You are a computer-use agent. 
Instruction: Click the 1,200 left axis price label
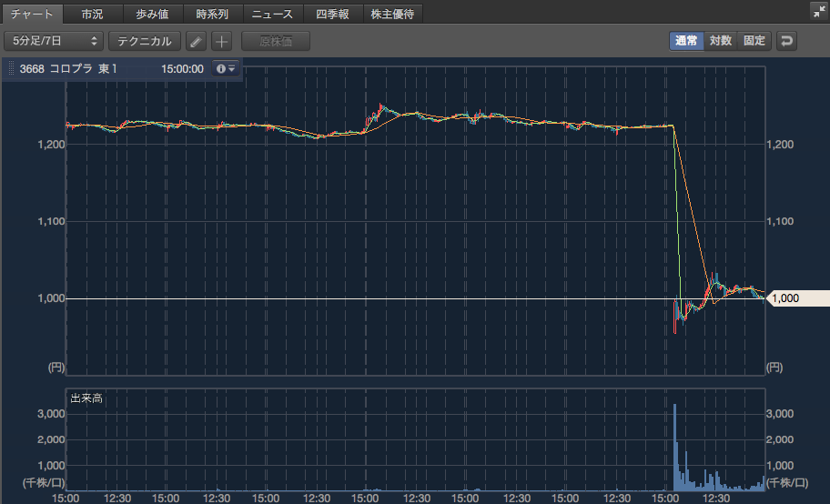51,145
